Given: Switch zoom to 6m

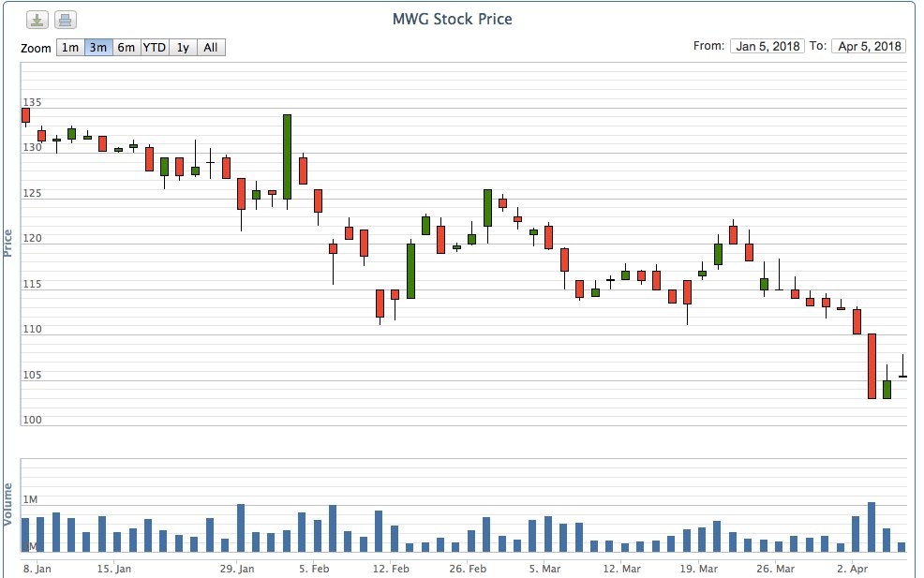Looking at the screenshot, I should pyautogui.click(x=126, y=47).
